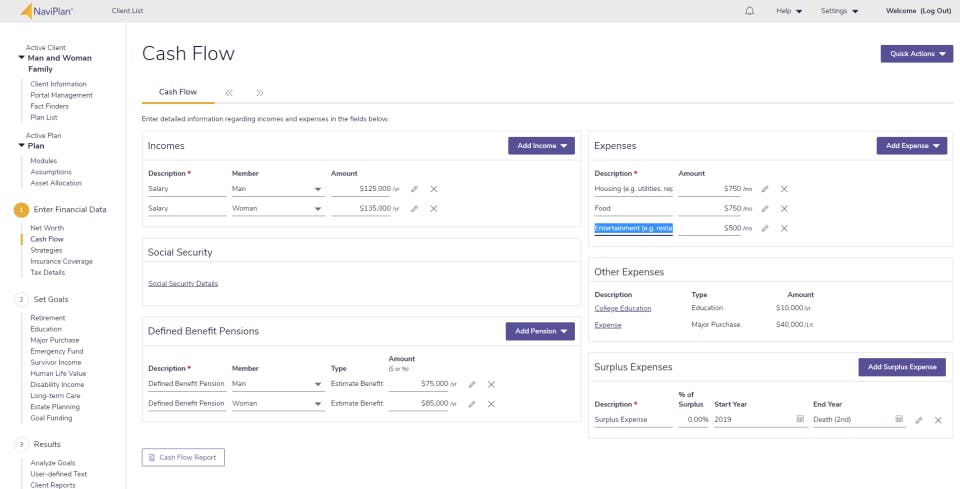This screenshot has width=960, height=489.
Task: Open the Cash Flow Report
Action: (x=184, y=457)
